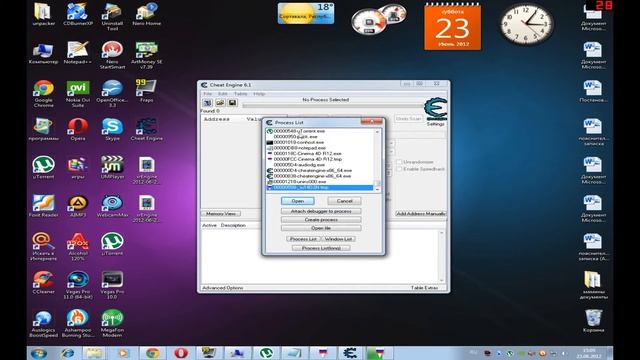640x360 pixels.
Task: Click MegaFon Modem desktop icon
Action: point(112,323)
